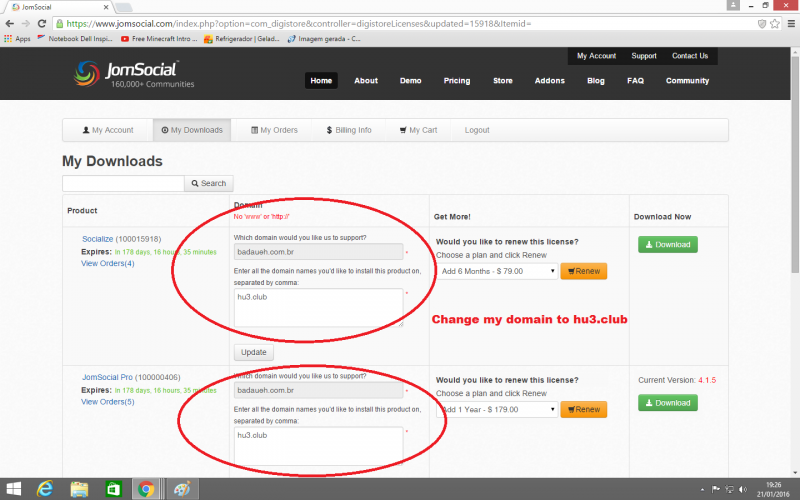Screen dimensions: 800x500
Task: Go to the Home menu item
Action: click(x=321, y=81)
